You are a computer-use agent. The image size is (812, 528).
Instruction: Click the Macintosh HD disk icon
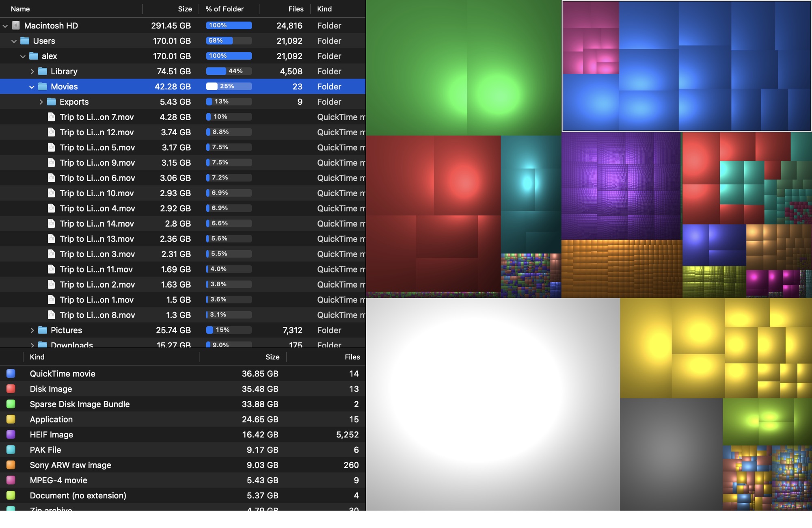(x=16, y=26)
